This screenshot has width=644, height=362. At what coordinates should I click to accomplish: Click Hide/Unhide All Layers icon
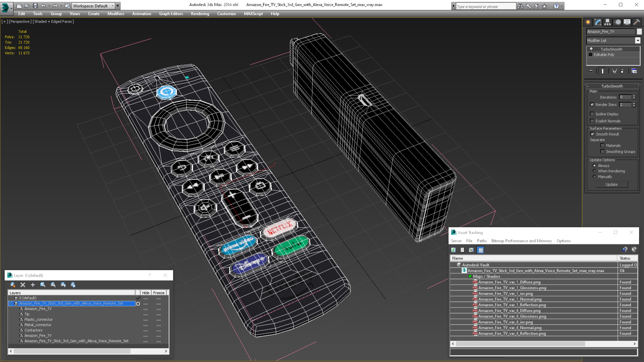pos(63,285)
